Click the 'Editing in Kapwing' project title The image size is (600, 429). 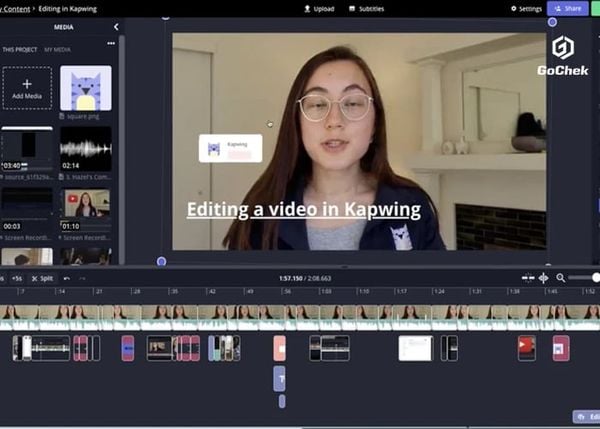coord(68,9)
